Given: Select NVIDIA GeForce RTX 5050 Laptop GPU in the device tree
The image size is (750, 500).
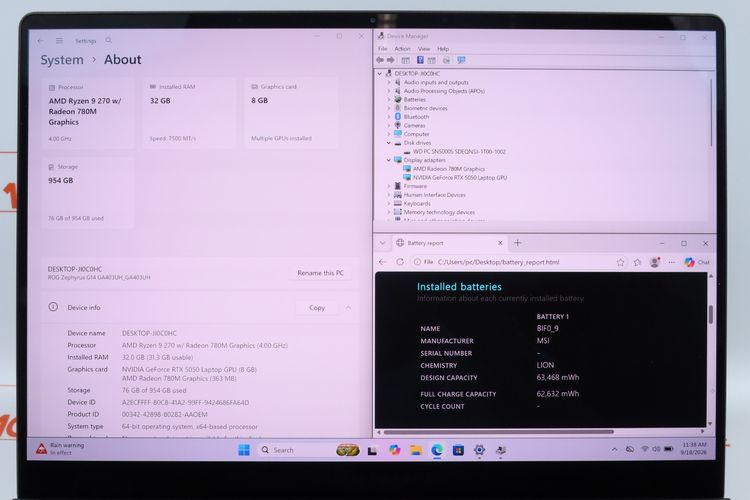Looking at the screenshot, I should point(455,178).
